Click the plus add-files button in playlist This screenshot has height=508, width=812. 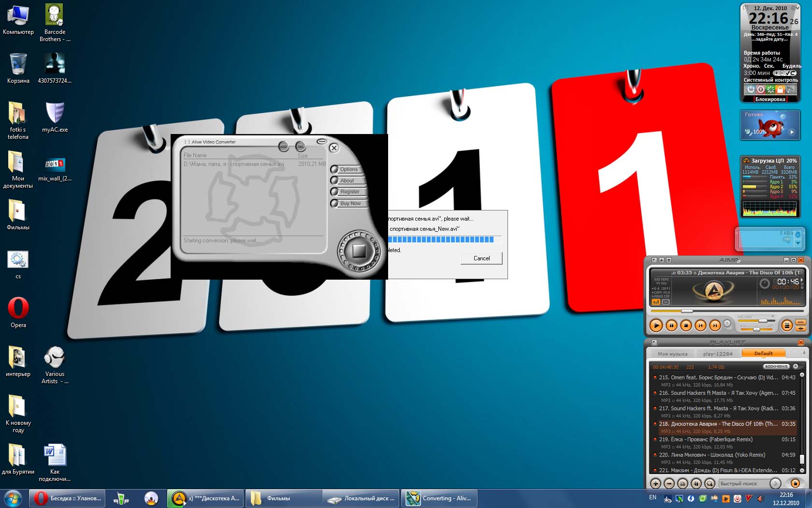[655, 483]
